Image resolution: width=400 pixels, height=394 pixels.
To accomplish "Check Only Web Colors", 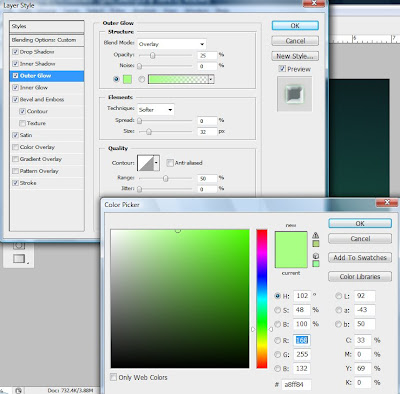I will [113, 377].
